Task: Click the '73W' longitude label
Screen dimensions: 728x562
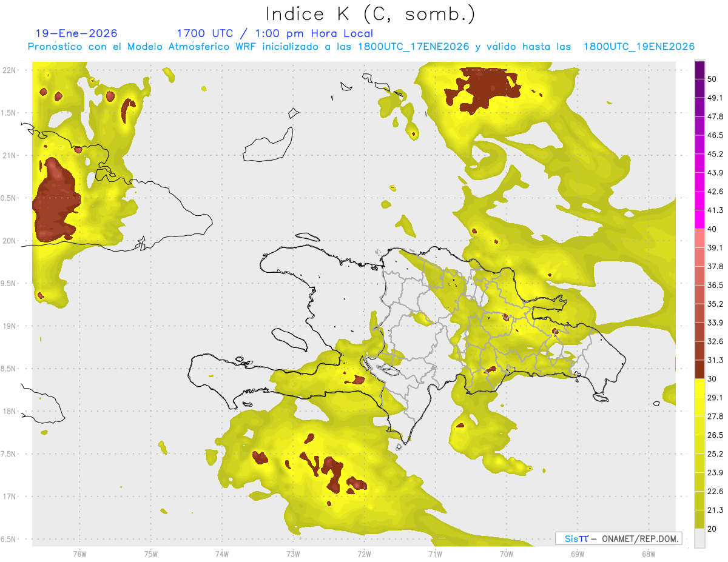Action: [x=293, y=554]
